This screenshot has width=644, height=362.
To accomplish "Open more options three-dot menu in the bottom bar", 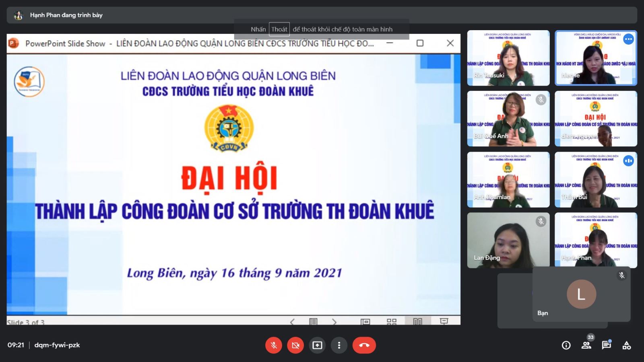I will coord(339,345).
